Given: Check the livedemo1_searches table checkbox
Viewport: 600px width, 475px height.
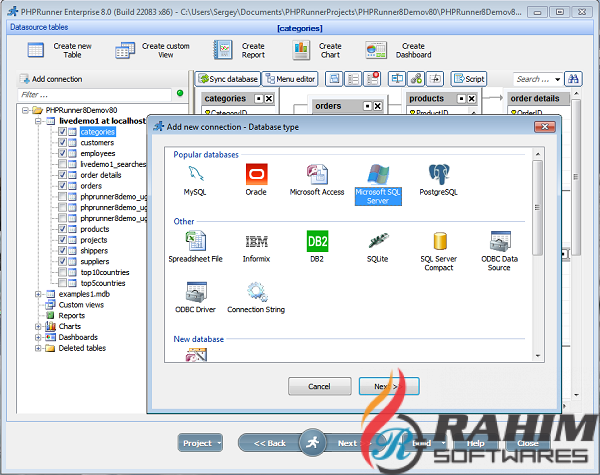Looking at the screenshot, I should coord(62,164).
